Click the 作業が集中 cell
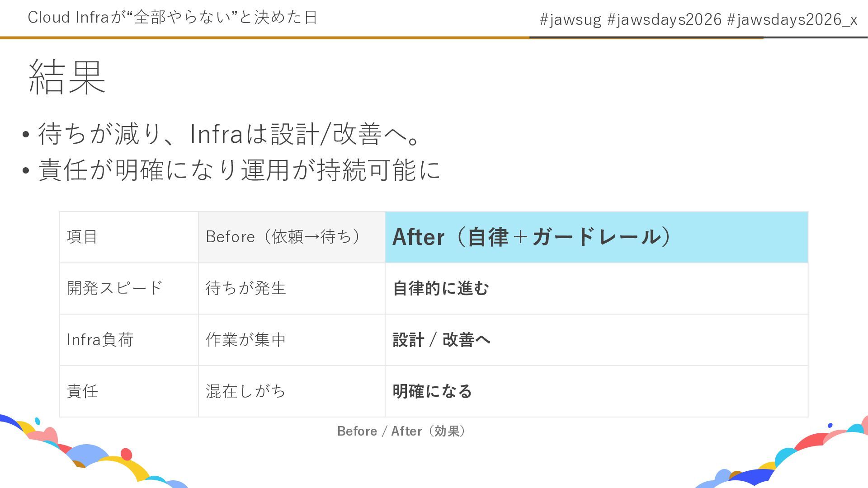The width and height of the screenshot is (868, 488). click(x=246, y=340)
